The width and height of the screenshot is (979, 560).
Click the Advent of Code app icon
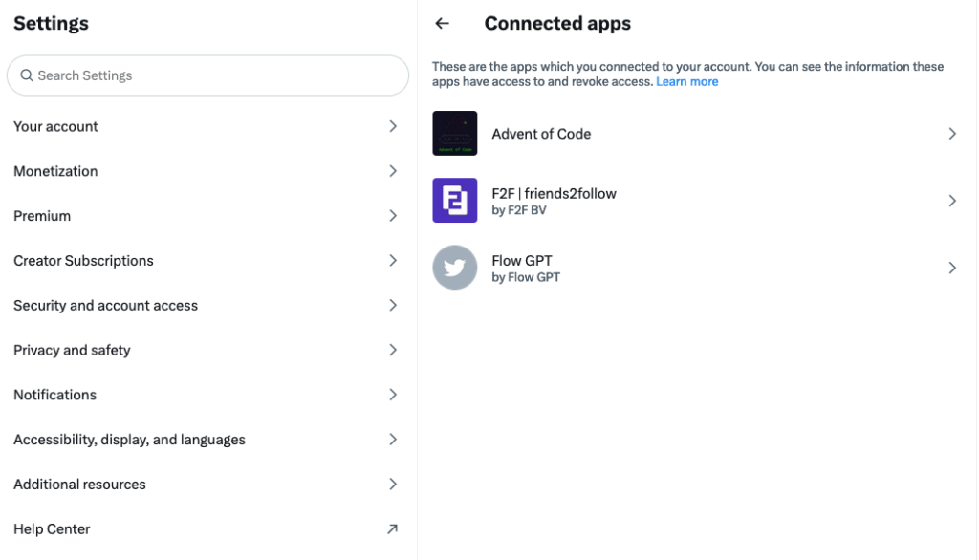454,134
